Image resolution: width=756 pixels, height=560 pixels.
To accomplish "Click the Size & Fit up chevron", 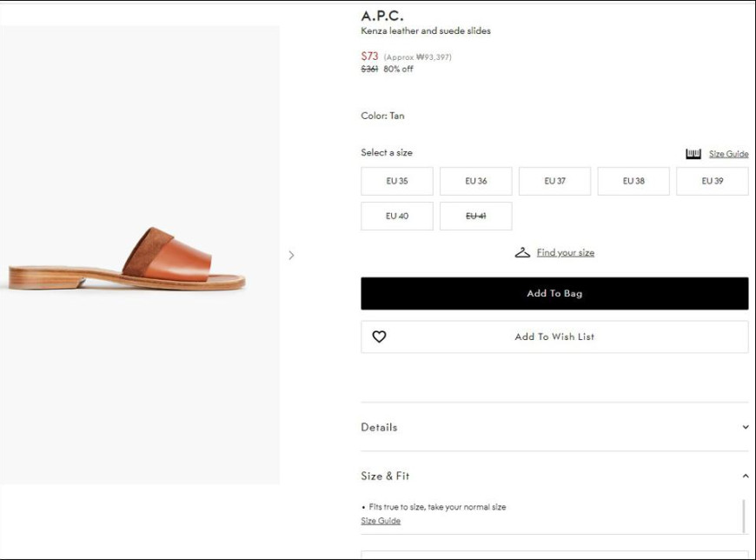I will (x=746, y=476).
